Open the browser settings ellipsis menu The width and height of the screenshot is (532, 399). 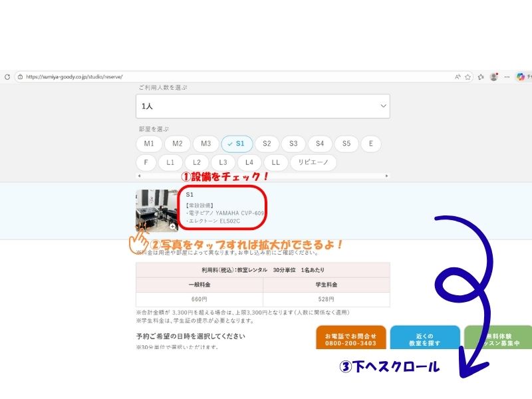(x=508, y=77)
